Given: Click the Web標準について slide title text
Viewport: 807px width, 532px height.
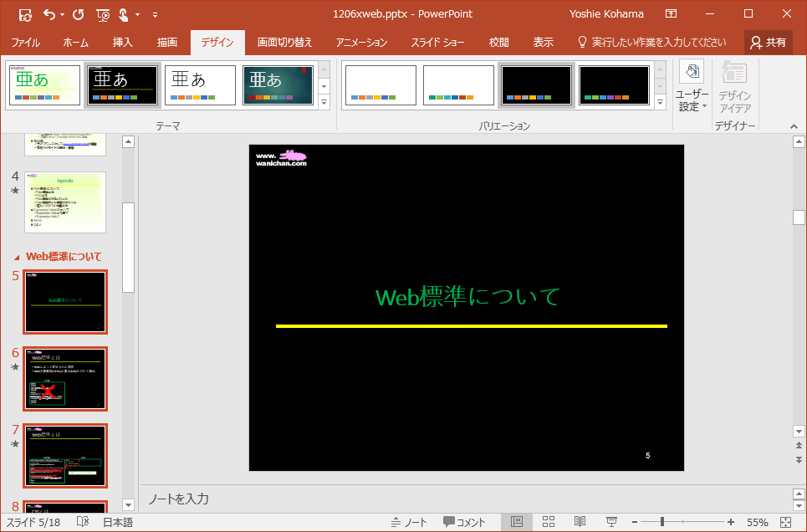Looking at the screenshot, I should coord(467,297).
